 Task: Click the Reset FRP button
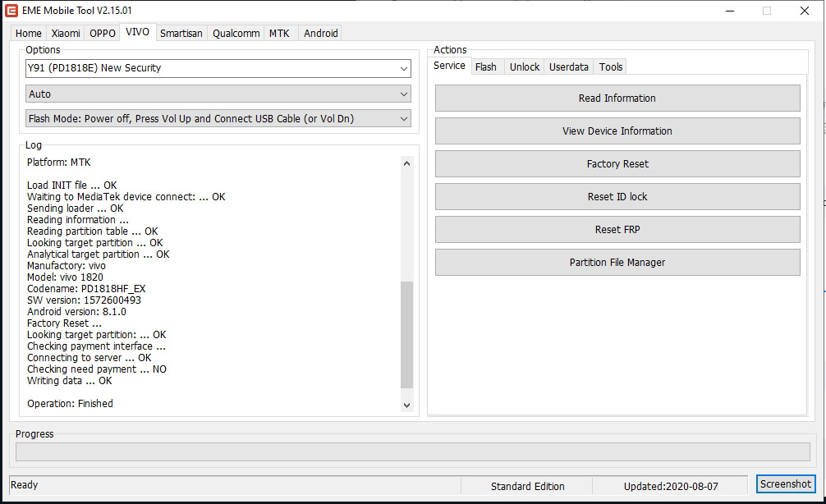pyautogui.click(x=617, y=230)
